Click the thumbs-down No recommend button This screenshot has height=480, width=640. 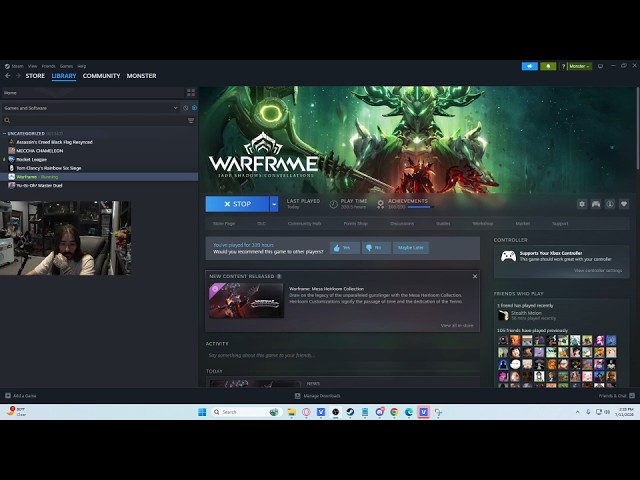point(376,248)
